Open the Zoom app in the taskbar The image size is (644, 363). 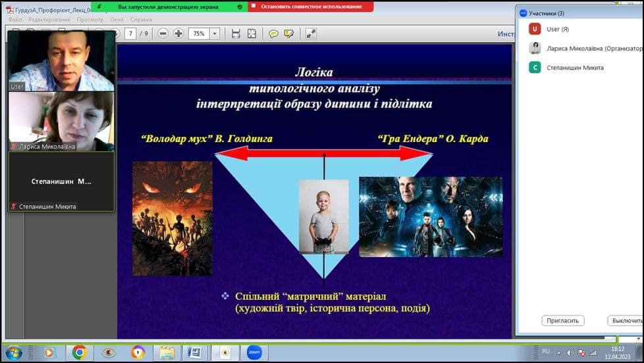click(254, 352)
